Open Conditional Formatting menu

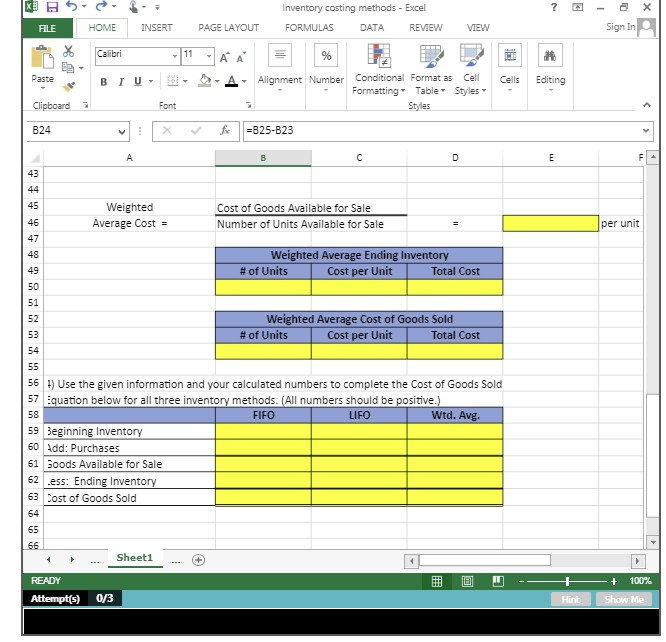(x=379, y=70)
